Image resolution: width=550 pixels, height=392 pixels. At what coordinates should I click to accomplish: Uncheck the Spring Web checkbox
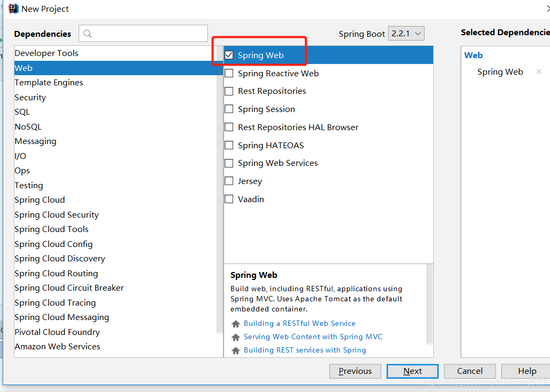(229, 55)
